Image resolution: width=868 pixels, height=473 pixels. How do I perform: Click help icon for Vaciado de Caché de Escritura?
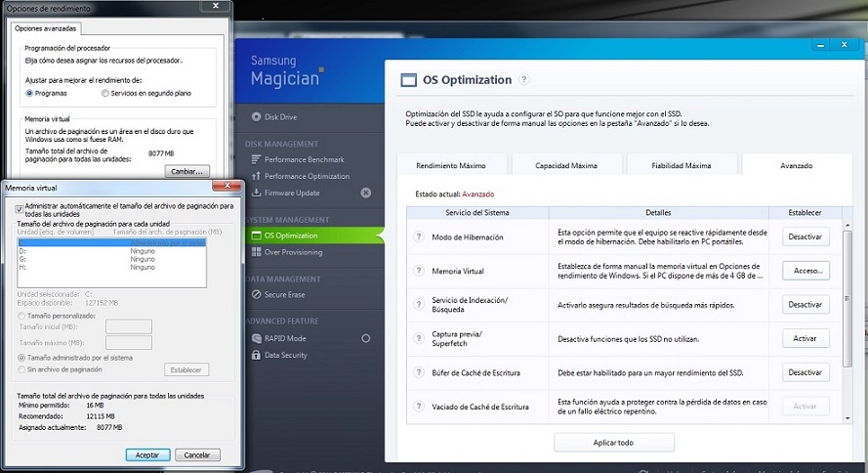pos(419,406)
